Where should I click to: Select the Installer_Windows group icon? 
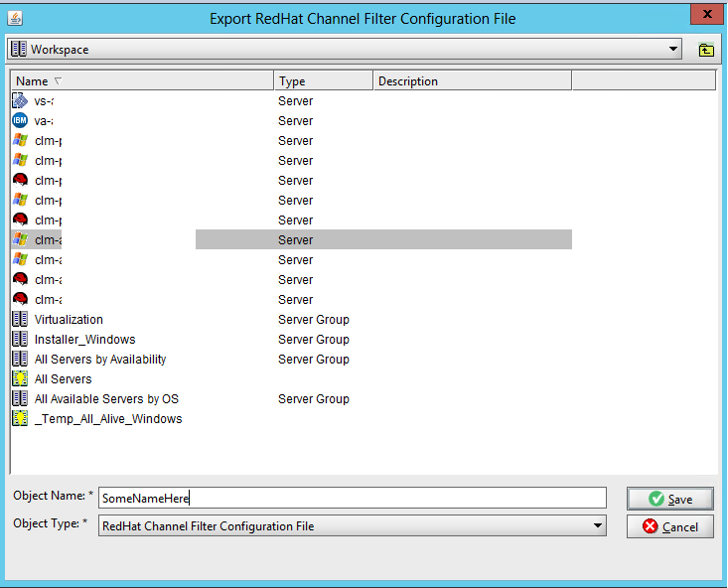click(20, 340)
